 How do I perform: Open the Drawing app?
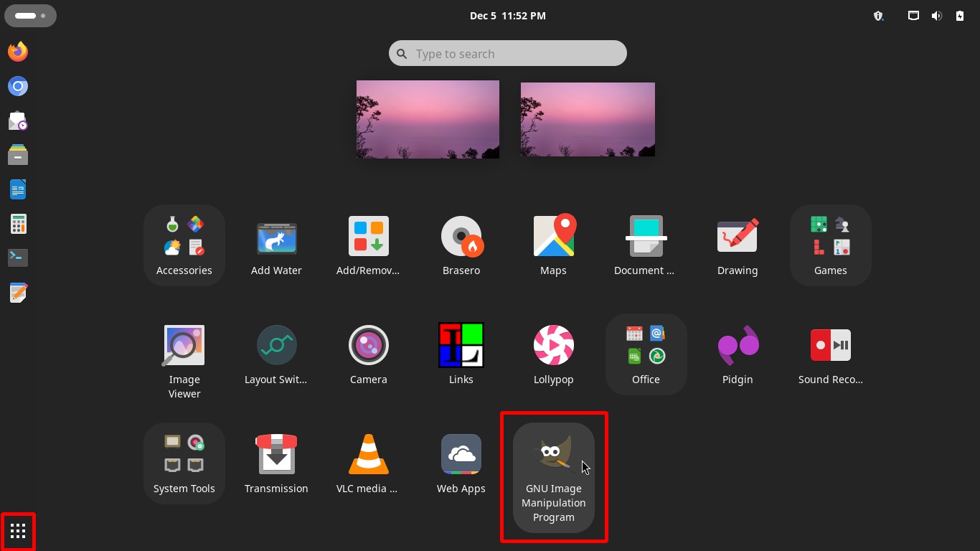click(x=738, y=245)
